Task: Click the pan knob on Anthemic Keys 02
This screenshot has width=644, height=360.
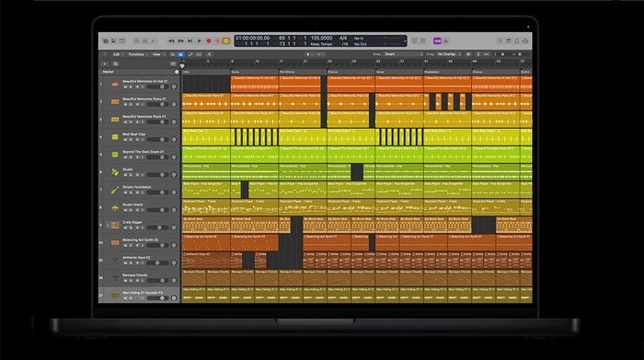Action: coord(174,262)
